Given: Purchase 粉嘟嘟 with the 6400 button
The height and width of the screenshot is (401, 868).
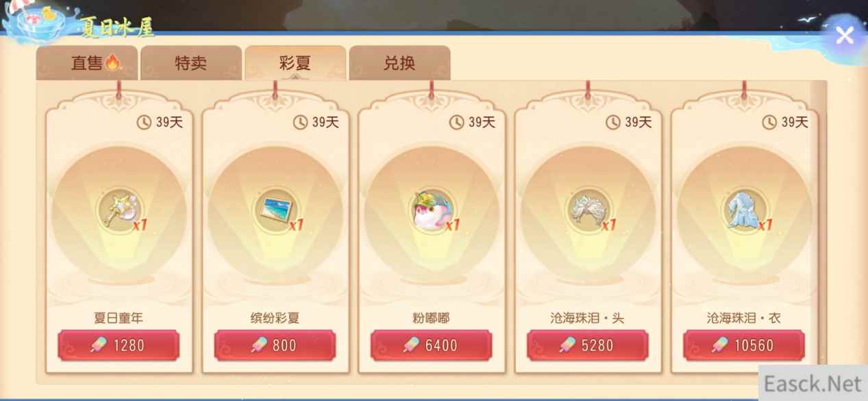Looking at the screenshot, I should (431, 345).
